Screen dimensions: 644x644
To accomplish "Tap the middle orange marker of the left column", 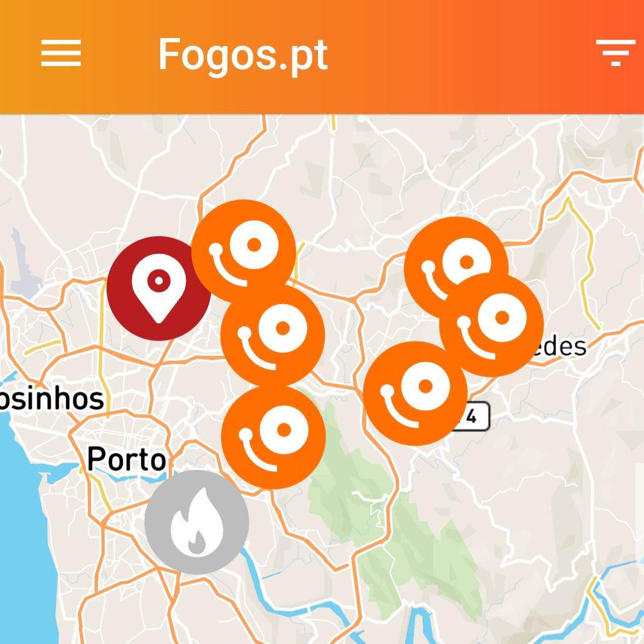I will click(x=272, y=335).
